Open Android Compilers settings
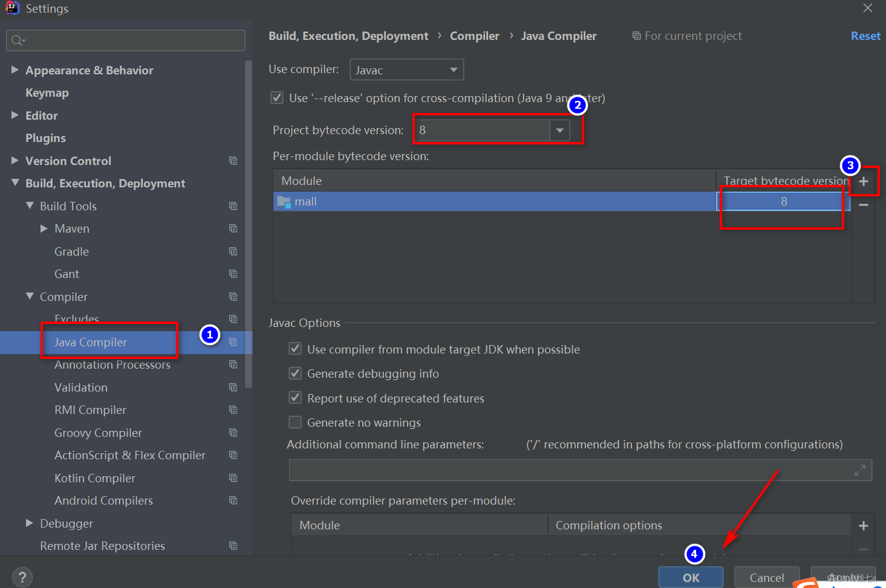The height and width of the screenshot is (588, 886). coord(103,501)
